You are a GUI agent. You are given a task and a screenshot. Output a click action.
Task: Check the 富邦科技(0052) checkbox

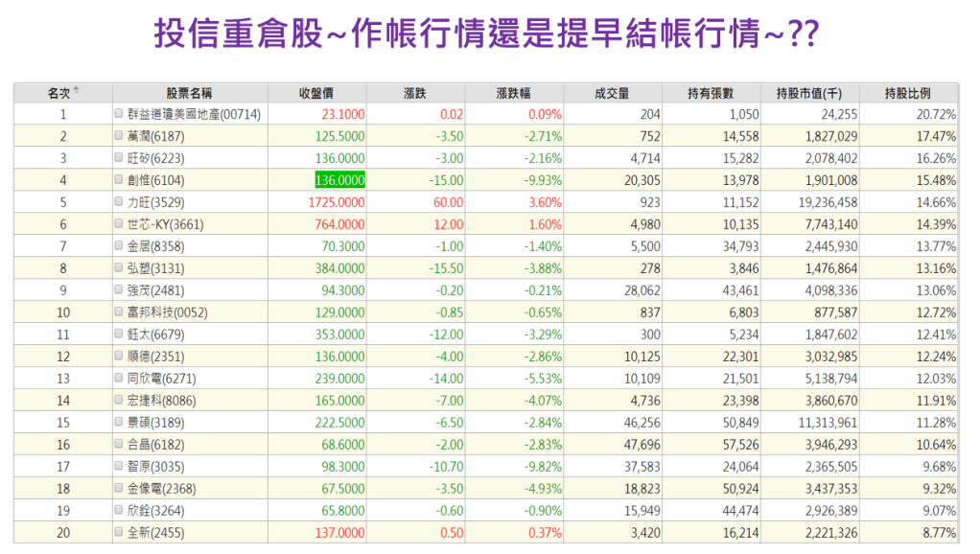(119, 312)
